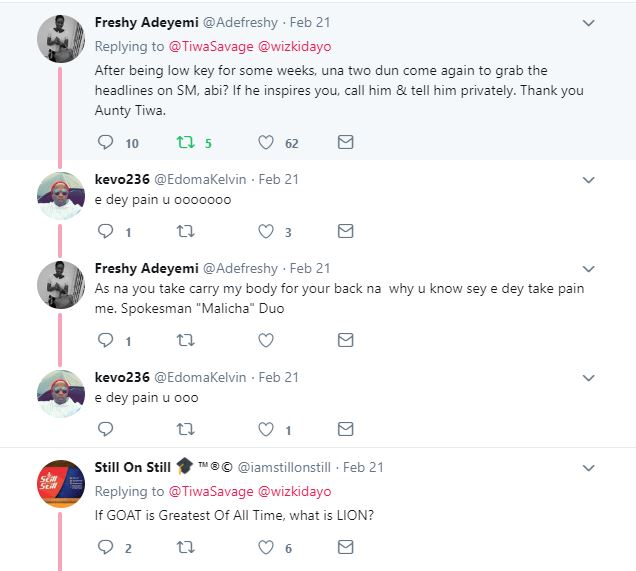Viewport: 636px width, 571px height.
Task: Like kevo236's 'e dey pain u ooo' tweet
Action: pyautogui.click(x=266, y=429)
